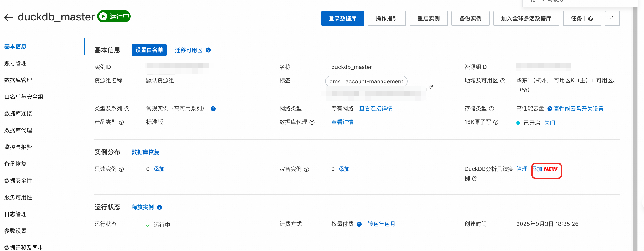Click the 专有网络 network type value

tap(342, 108)
